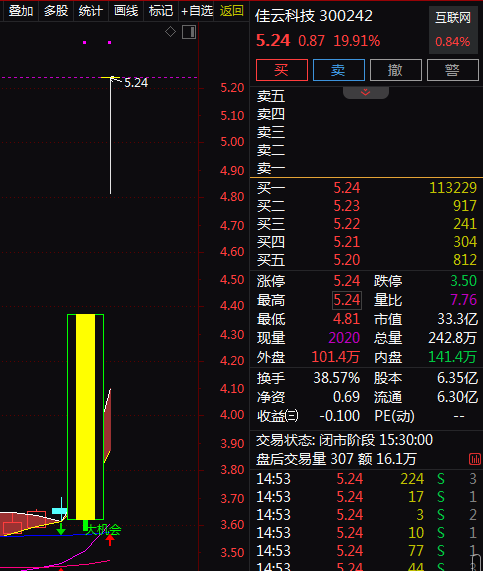Click 最低 value 4.81
This screenshot has width=483, height=571.
pos(346,319)
